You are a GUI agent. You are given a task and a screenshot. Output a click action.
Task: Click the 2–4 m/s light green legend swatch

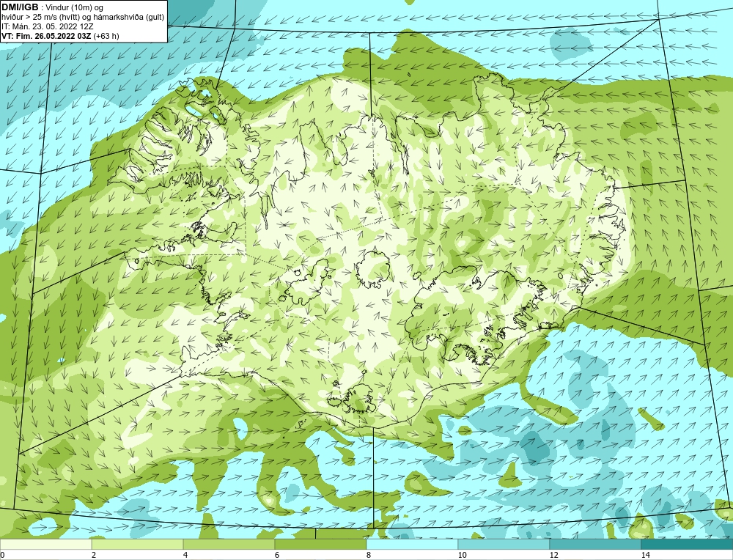(x=138, y=545)
